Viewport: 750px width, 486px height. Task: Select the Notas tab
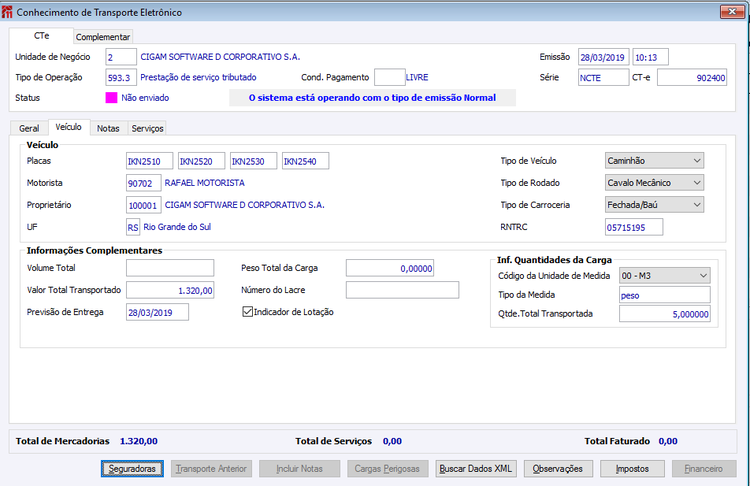click(108, 128)
